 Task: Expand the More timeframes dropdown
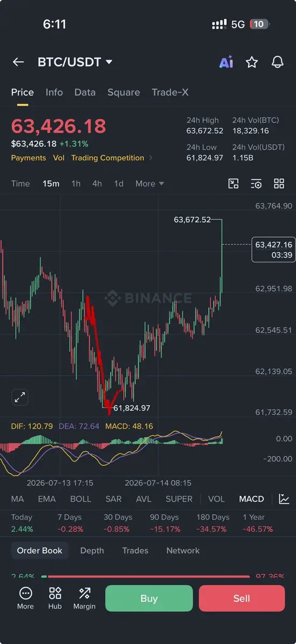click(x=150, y=184)
